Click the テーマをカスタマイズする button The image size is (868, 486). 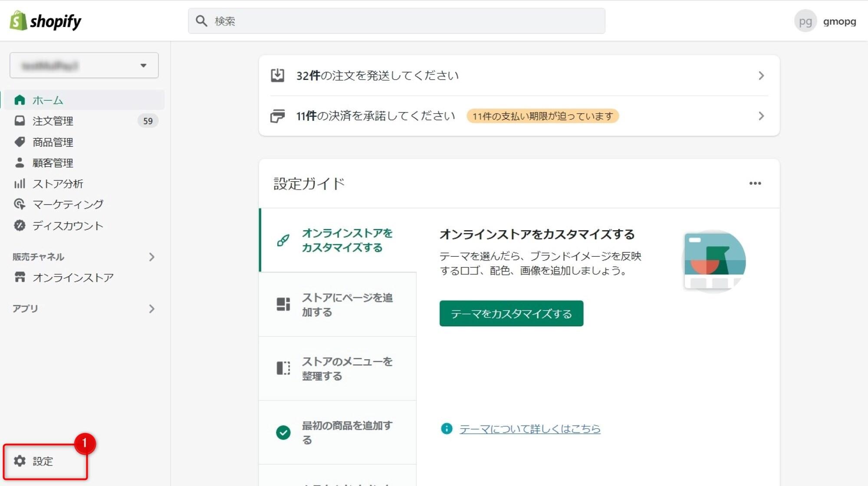pos(512,313)
